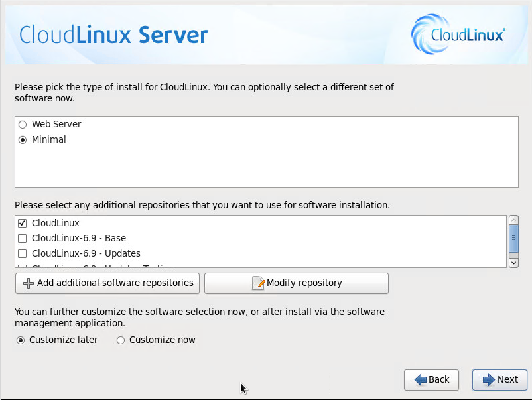
Task: Click the blue right arrow icon on Next
Action: coord(488,380)
